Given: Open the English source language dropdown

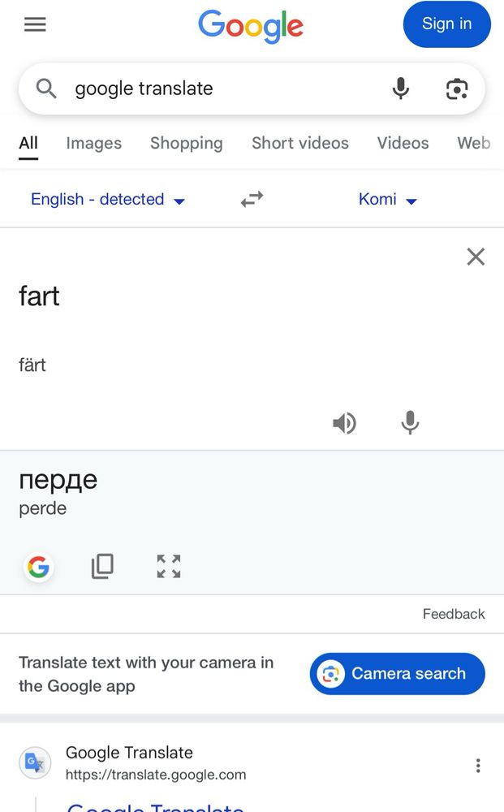Looking at the screenshot, I should click(x=108, y=200).
